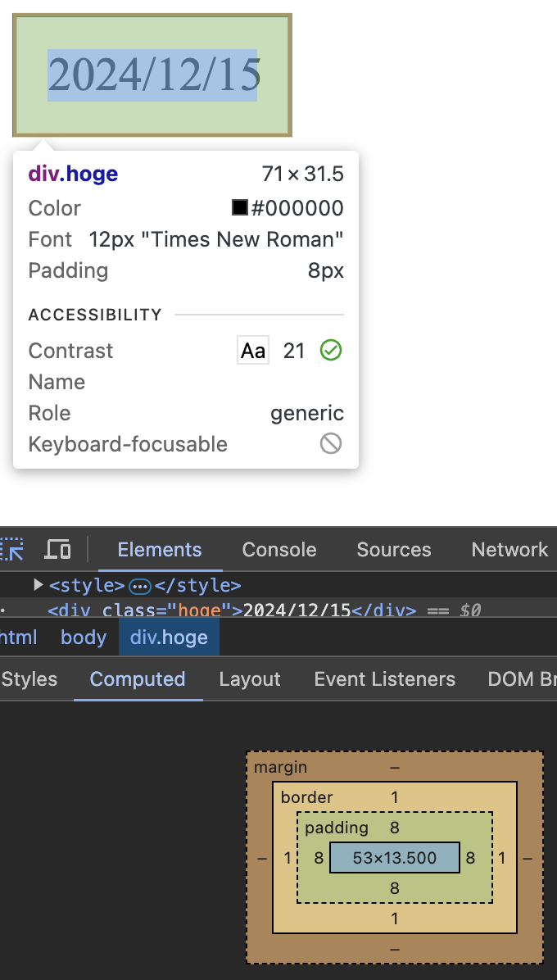Click the contrast Aa preview icon
Screen dimensions: 557x980
[x=253, y=351]
